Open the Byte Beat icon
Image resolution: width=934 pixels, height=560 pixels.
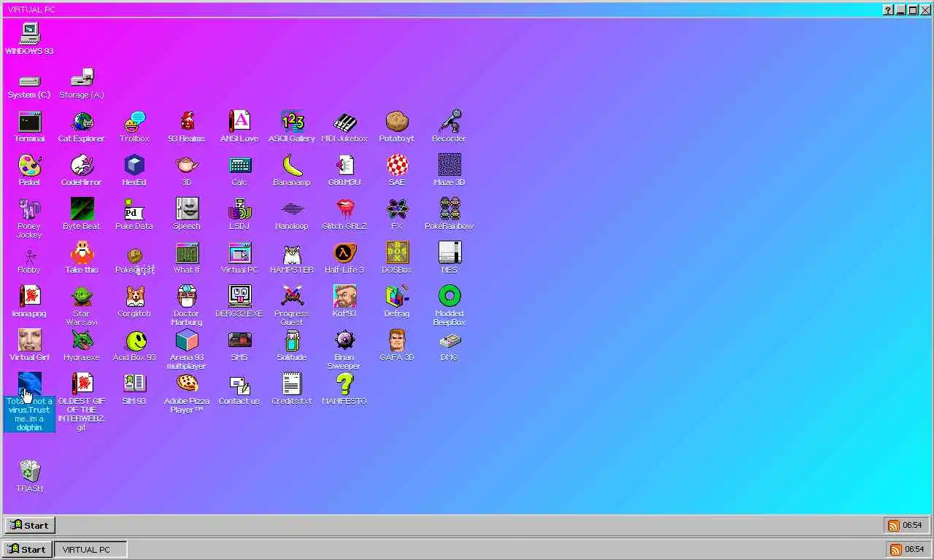[82, 209]
